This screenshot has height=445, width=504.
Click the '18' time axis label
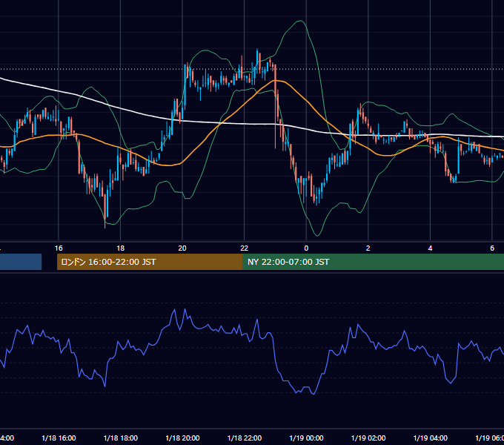click(121, 248)
